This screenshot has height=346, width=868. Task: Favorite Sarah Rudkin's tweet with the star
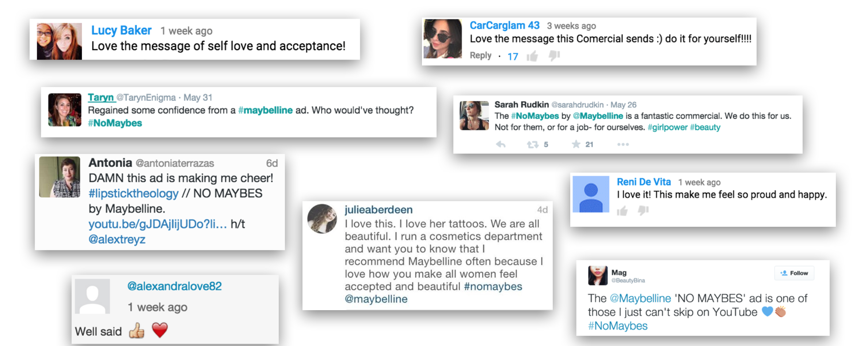coord(576,144)
